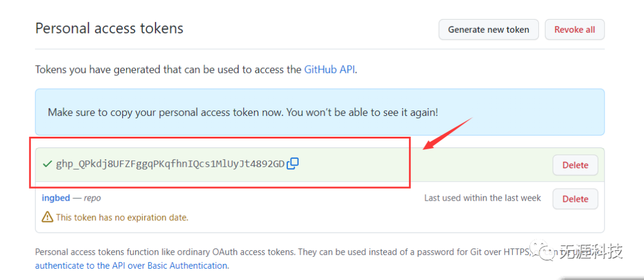Delete the token in the green row
This screenshot has width=644, height=280.
coord(575,165)
